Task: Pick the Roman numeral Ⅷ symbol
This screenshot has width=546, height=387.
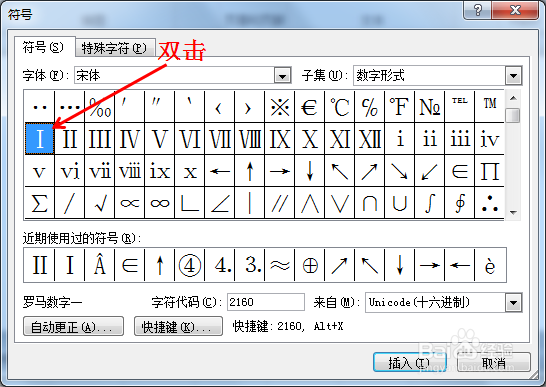Action: [250, 139]
